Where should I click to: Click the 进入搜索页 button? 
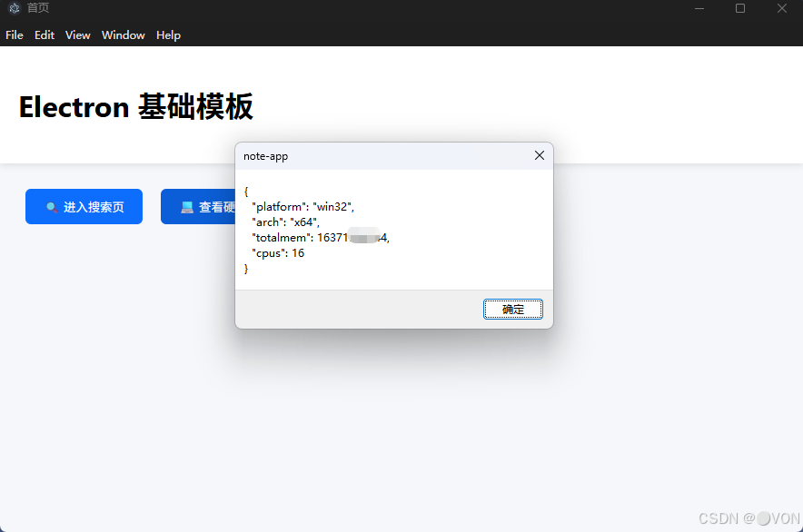84,206
